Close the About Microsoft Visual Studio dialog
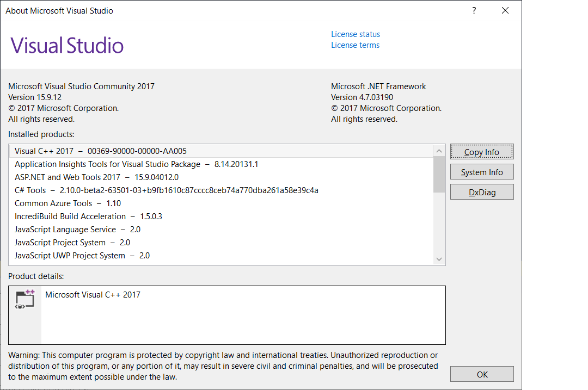This screenshot has height=390, width=588. pyautogui.click(x=505, y=11)
